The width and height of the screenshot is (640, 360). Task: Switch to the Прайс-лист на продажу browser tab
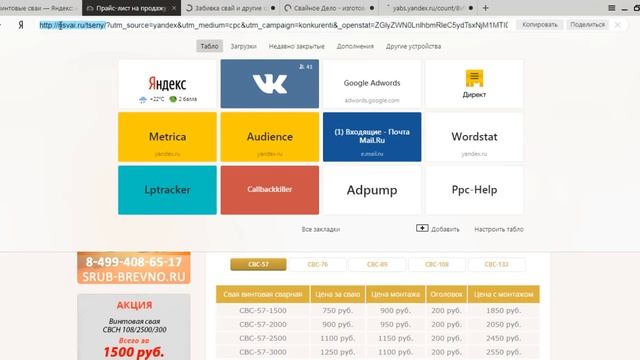click(x=131, y=8)
